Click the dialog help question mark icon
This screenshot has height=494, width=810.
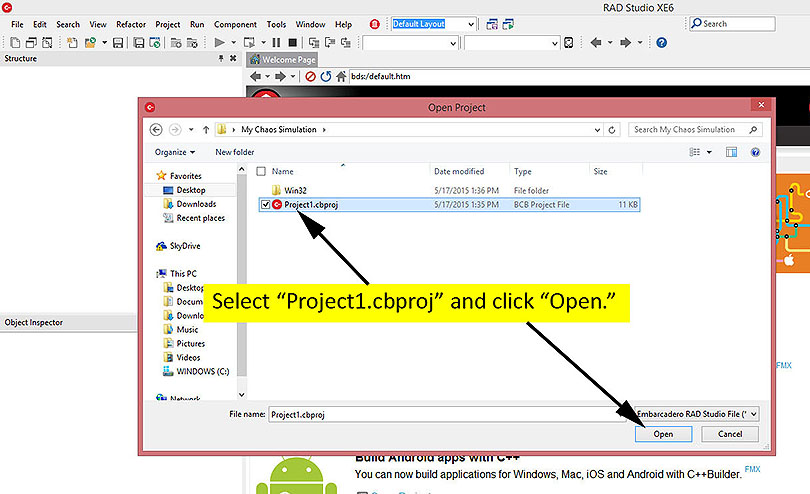[x=755, y=152]
